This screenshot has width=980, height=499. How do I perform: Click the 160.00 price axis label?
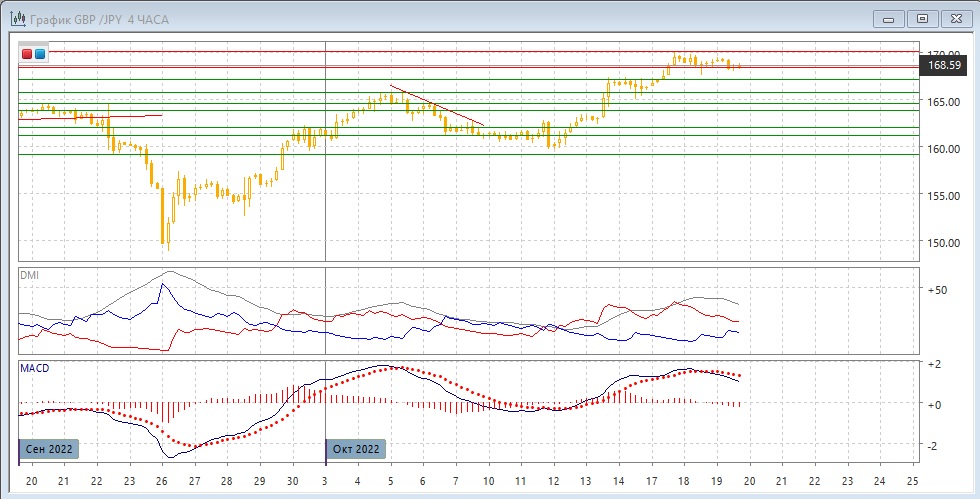tap(945, 149)
